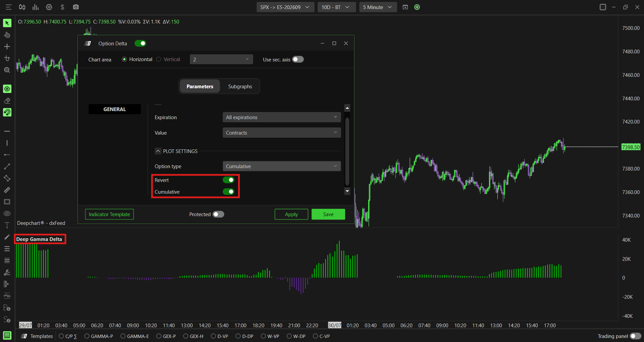Click the Save button
The width and height of the screenshot is (644, 342).
[x=328, y=214]
